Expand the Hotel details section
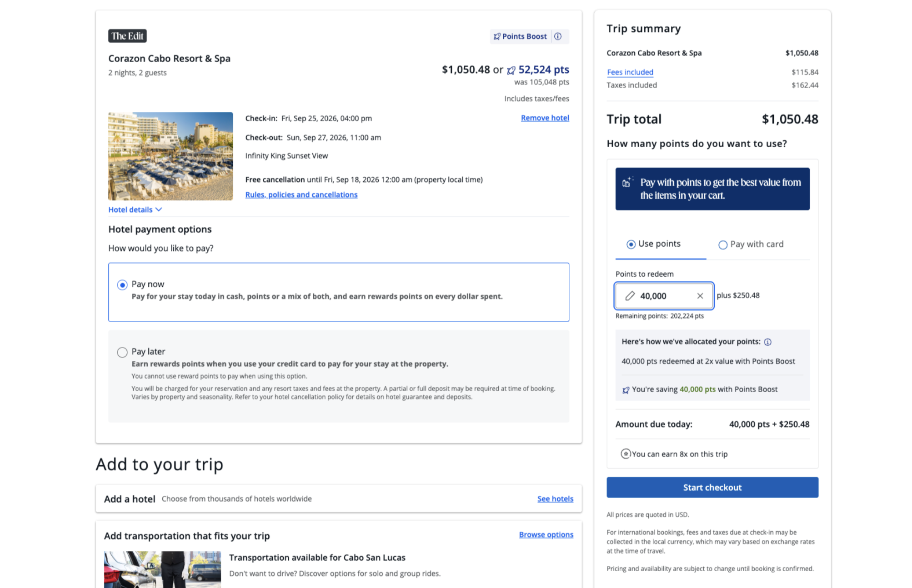 (x=135, y=209)
